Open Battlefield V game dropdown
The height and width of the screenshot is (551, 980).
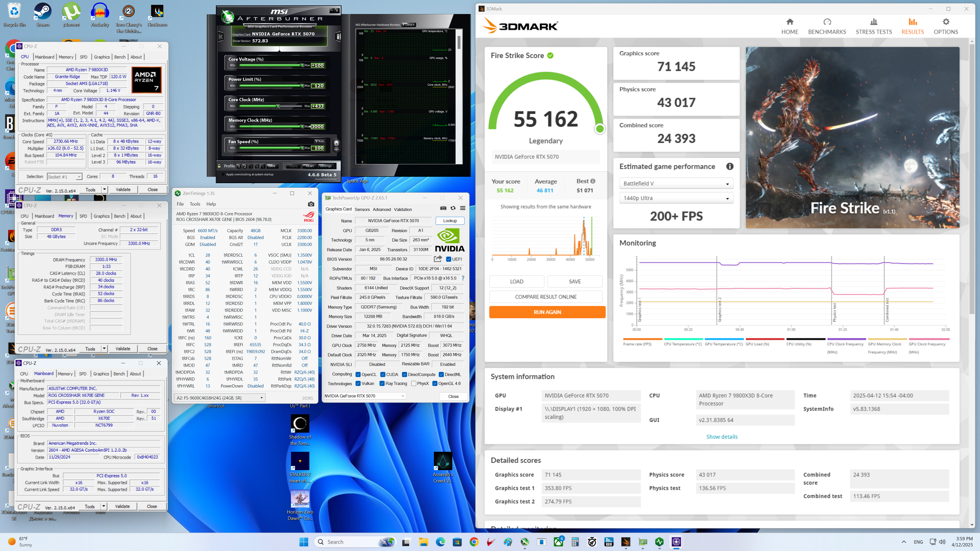click(x=676, y=183)
